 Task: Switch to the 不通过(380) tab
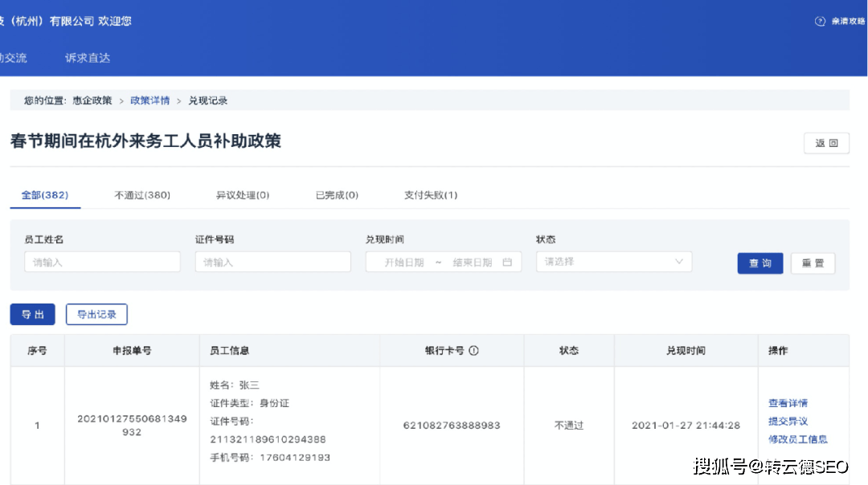[x=142, y=195]
